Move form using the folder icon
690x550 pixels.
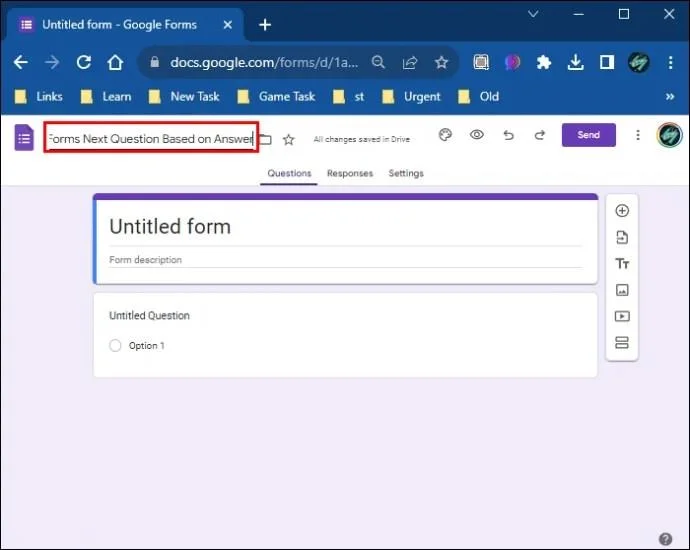point(265,140)
